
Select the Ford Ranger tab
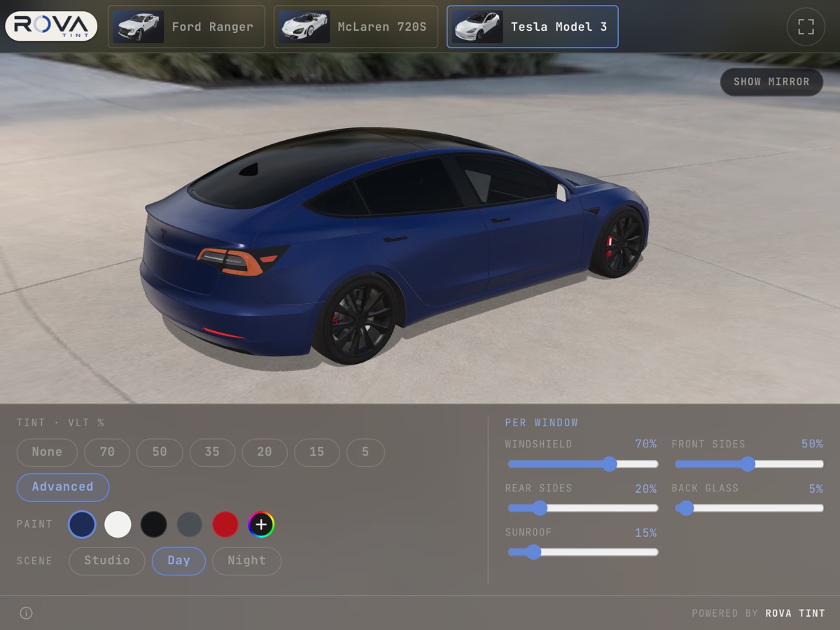point(186,27)
